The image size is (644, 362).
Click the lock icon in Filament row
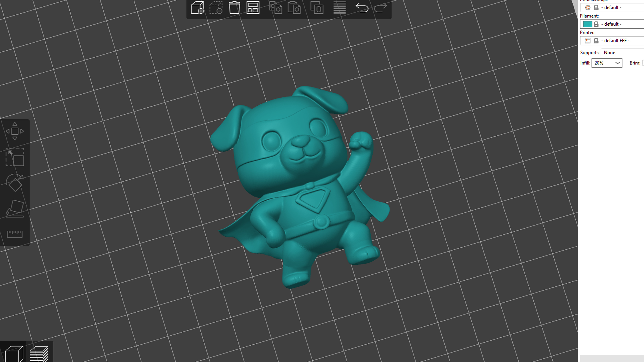(x=596, y=24)
